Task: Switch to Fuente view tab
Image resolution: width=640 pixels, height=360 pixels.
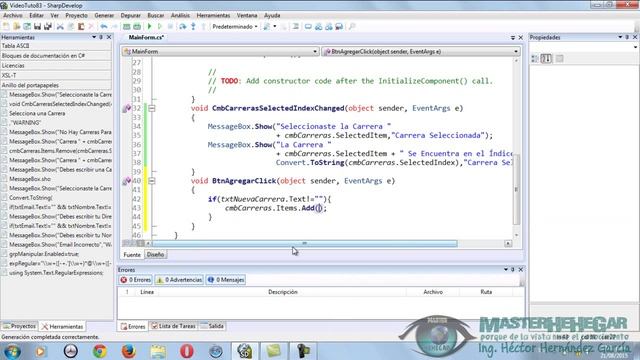Action: click(132, 254)
